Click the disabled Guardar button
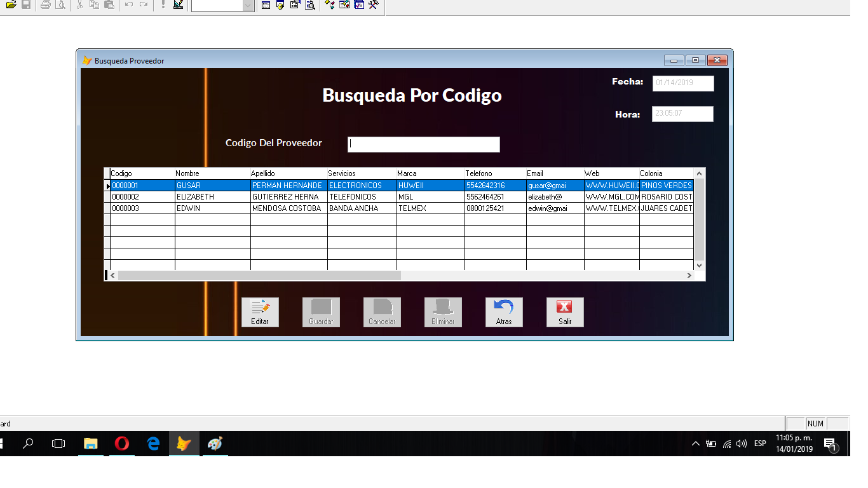 [x=321, y=313]
